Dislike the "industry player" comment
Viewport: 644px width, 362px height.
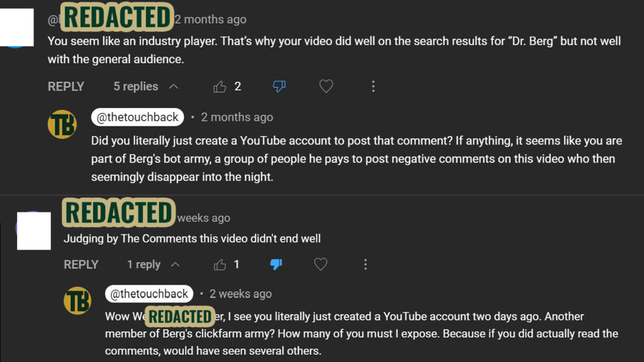point(279,87)
